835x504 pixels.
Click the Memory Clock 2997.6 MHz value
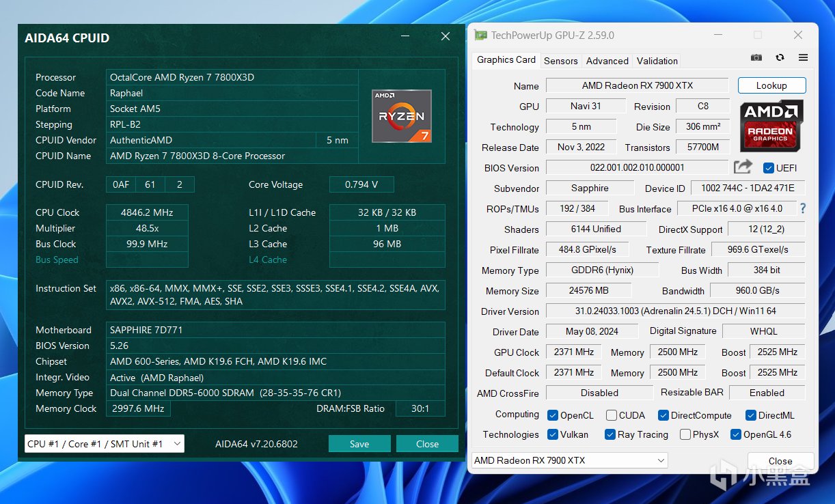[138, 408]
